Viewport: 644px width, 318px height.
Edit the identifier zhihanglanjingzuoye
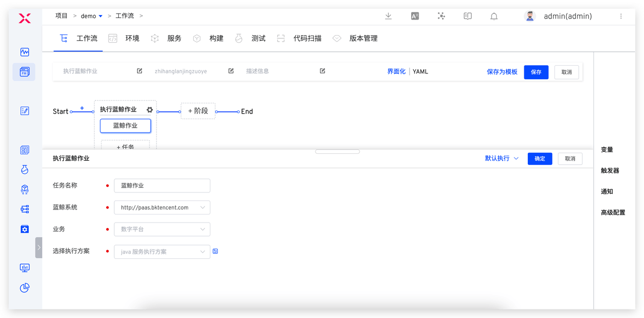click(231, 71)
